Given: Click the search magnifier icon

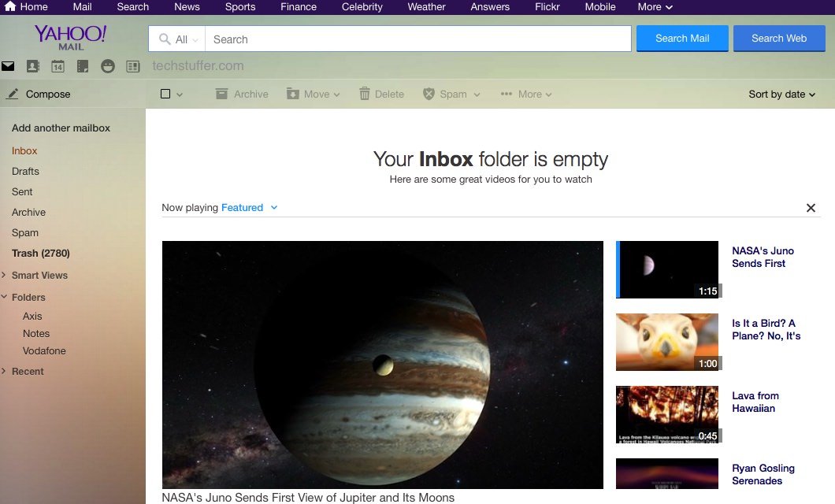Looking at the screenshot, I should tap(165, 39).
